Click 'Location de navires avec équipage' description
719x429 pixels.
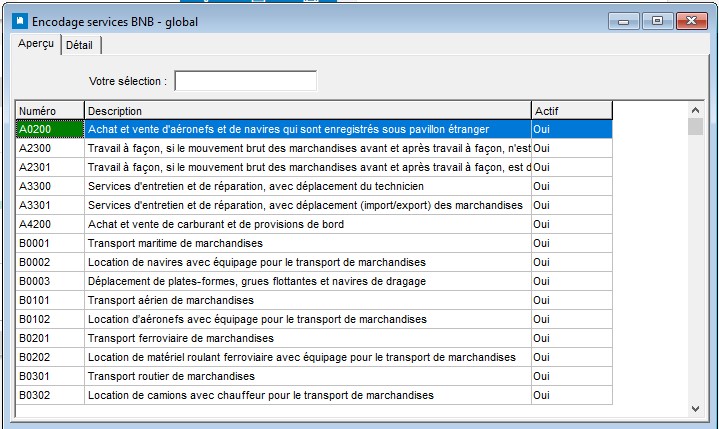coord(257,262)
